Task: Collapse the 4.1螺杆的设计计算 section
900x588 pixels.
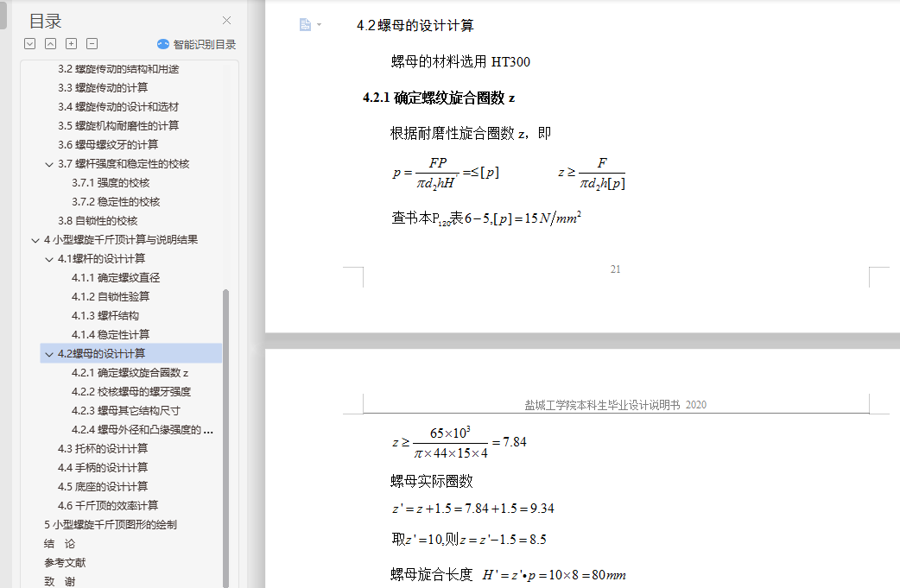Action: point(49,259)
